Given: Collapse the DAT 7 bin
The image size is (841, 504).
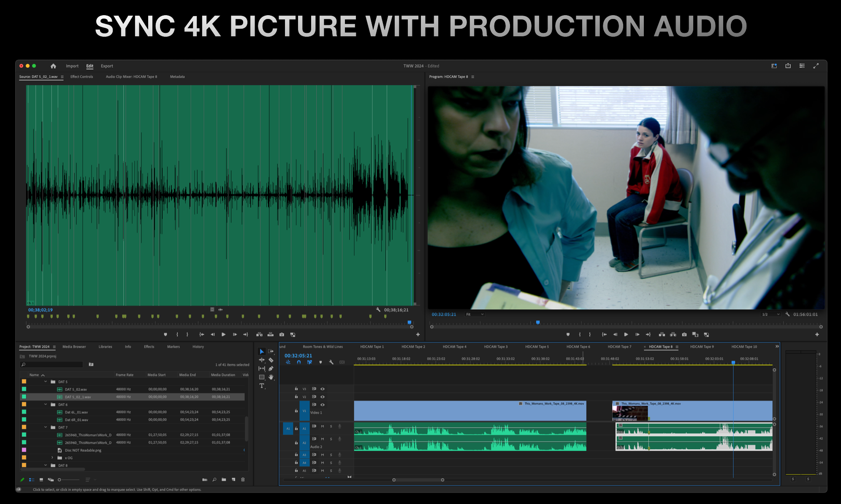Looking at the screenshot, I should coord(46,427).
